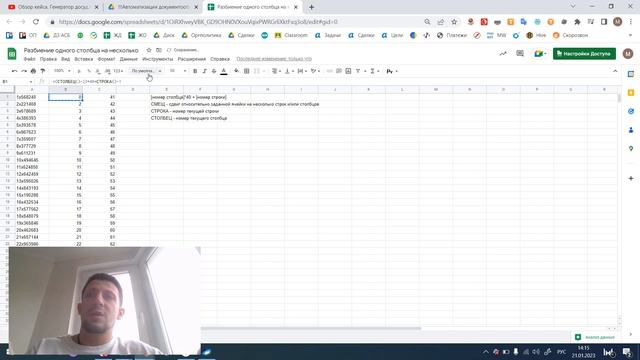Open the vertical align dropdown

click(x=289, y=71)
